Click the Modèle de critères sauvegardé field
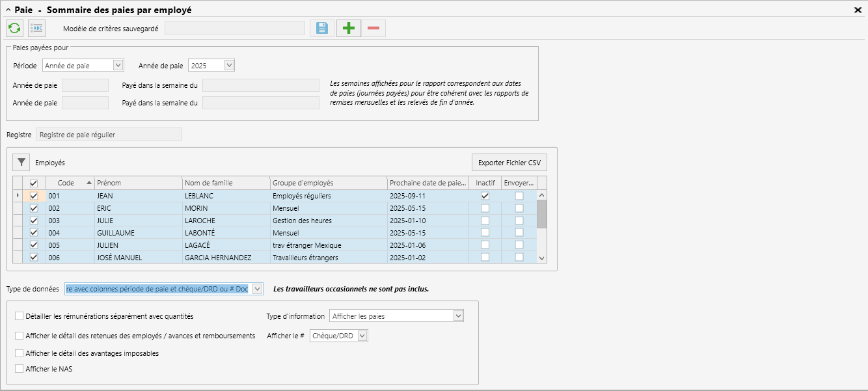The image size is (868, 391). [235, 28]
